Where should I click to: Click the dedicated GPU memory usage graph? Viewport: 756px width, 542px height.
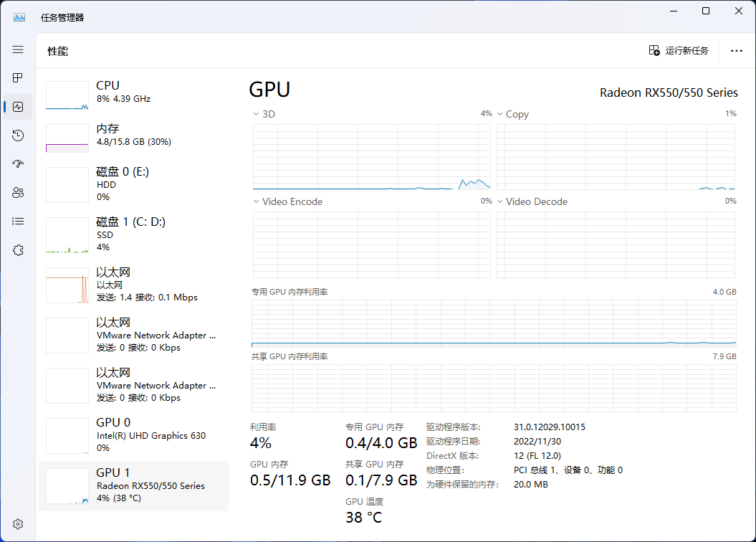coord(494,323)
